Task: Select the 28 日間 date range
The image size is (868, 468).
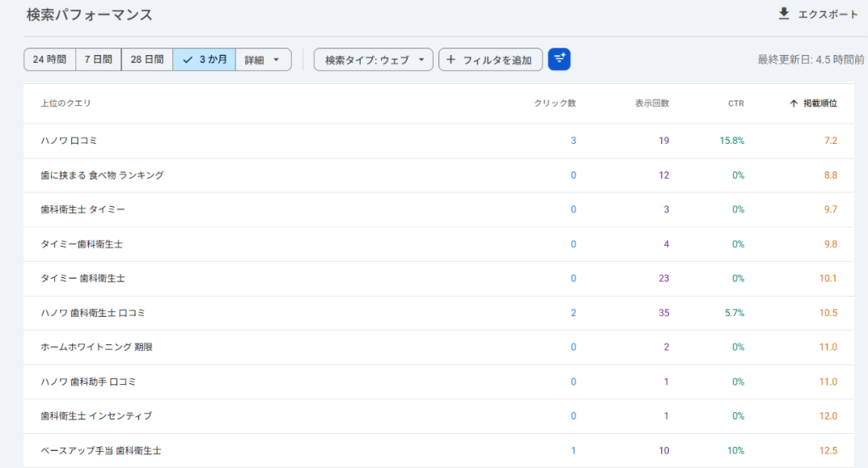Action: 147,59
